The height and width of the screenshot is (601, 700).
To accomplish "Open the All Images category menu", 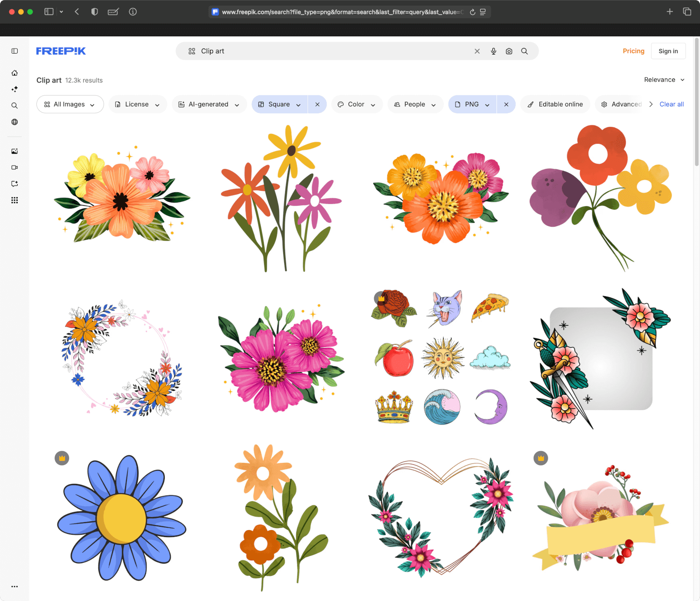I will (x=70, y=104).
